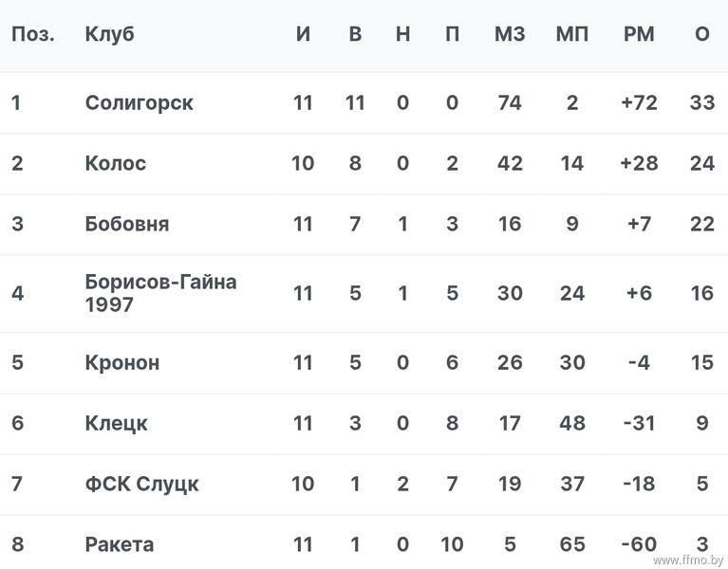Select the ФСК Слуцк team name
This screenshot has height=569, width=728.
[141, 485]
